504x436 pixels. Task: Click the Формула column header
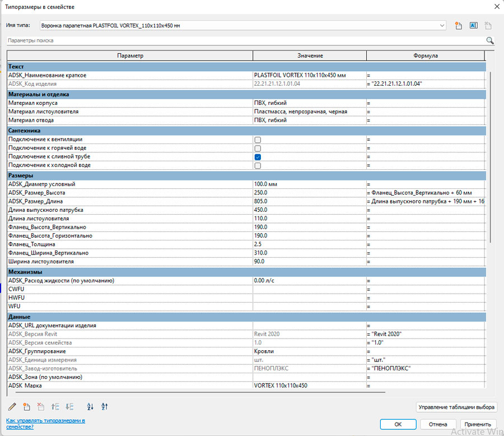tap(426, 55)
